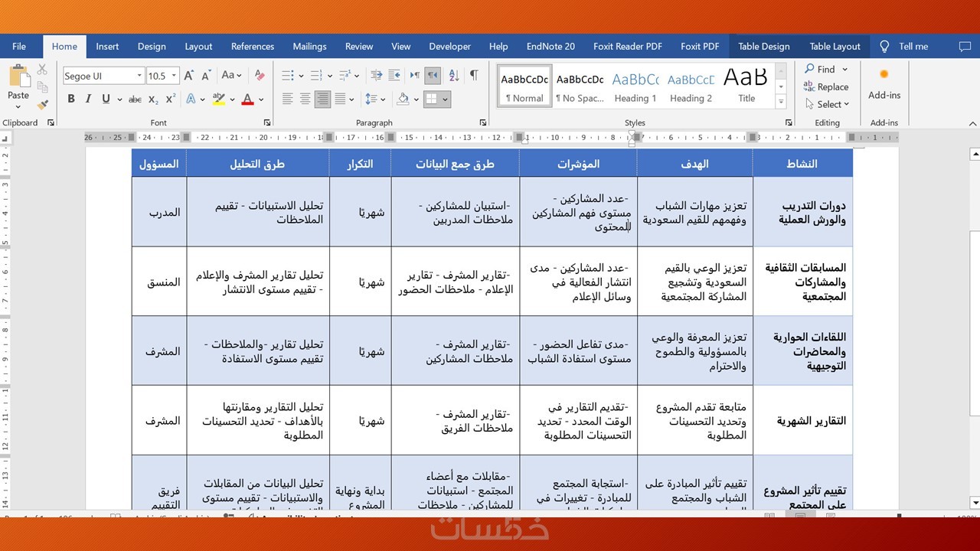The height and width of the screenshot is (551, 980).
Task: Apply Text Effects outlined A
Action: click(191, 99)
